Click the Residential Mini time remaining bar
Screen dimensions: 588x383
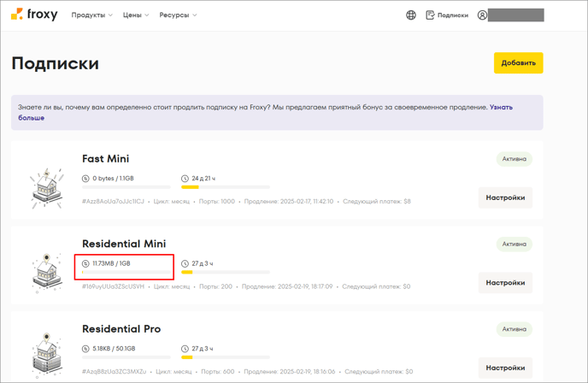tap(226, 272)
